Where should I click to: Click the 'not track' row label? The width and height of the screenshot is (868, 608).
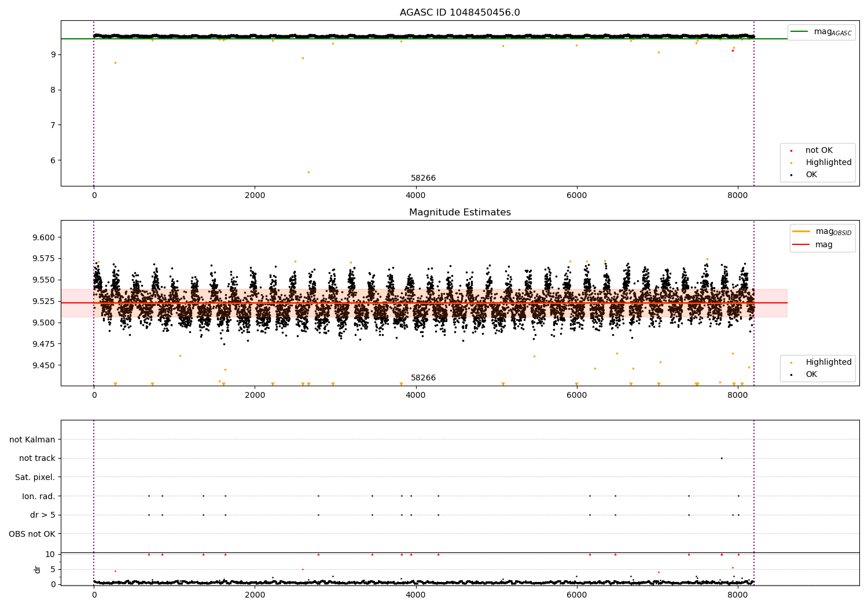tap(37, 459)
